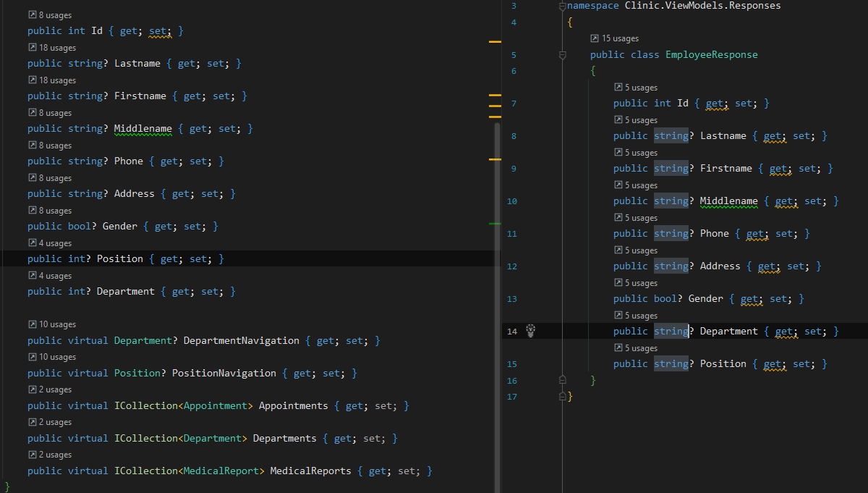Open usages lens above Id in left pane
The width and height of the screenshot is (868, 493).
point(50,15)
